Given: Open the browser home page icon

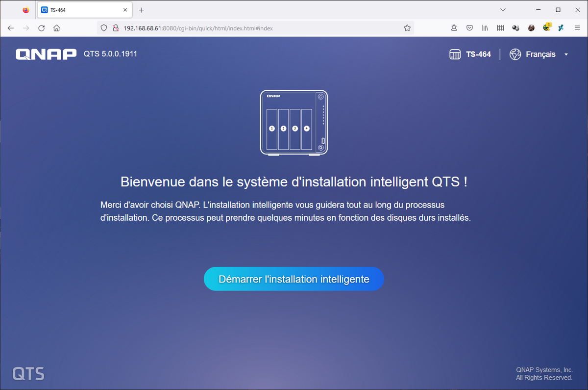Looking at the screenshot, I should coord(57,28).
